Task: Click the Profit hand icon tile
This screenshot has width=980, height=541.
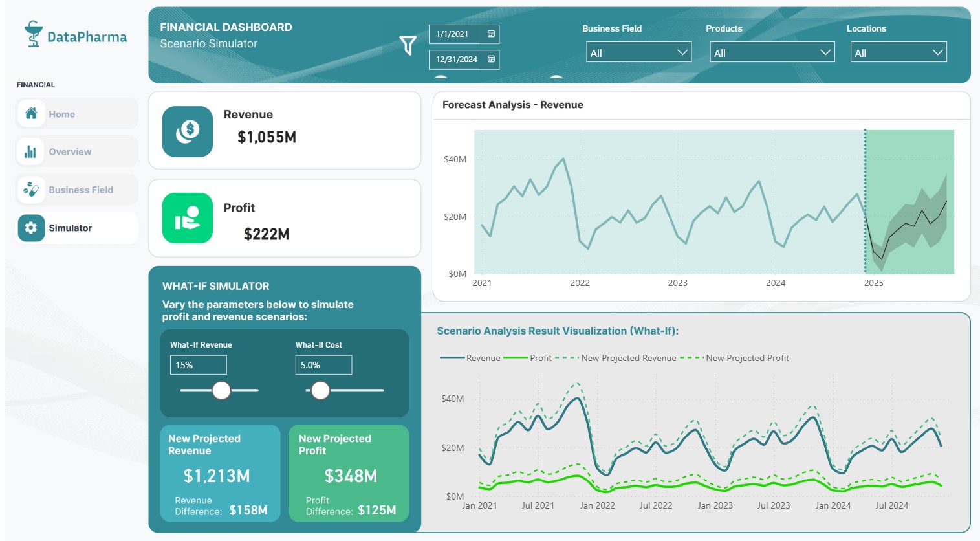Action: click(188, 218)
